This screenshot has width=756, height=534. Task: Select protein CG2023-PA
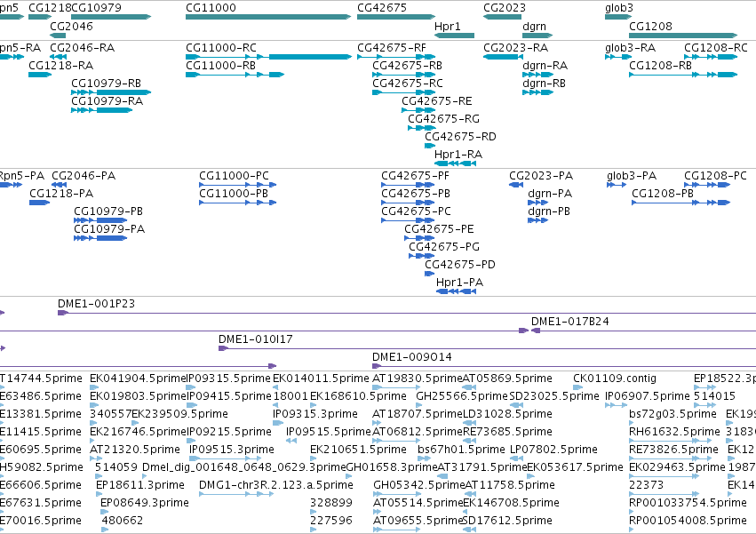tap(541, 176)
